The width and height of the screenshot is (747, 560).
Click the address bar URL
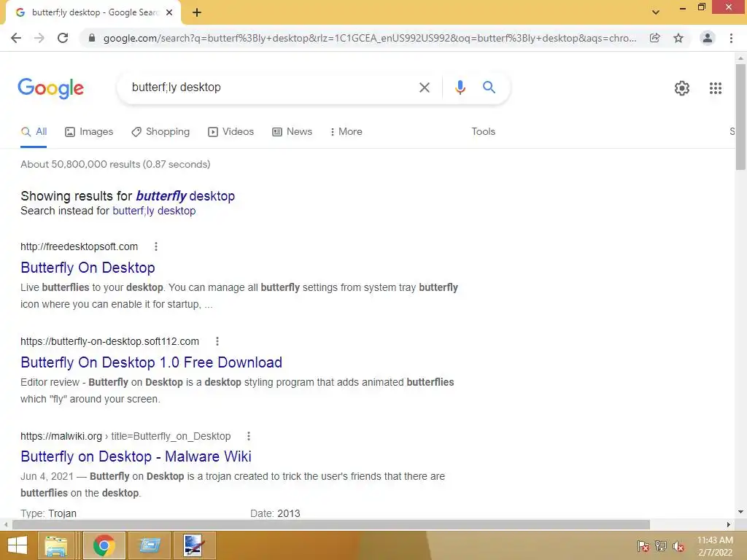pyautogui.click(x=370, y=38)
